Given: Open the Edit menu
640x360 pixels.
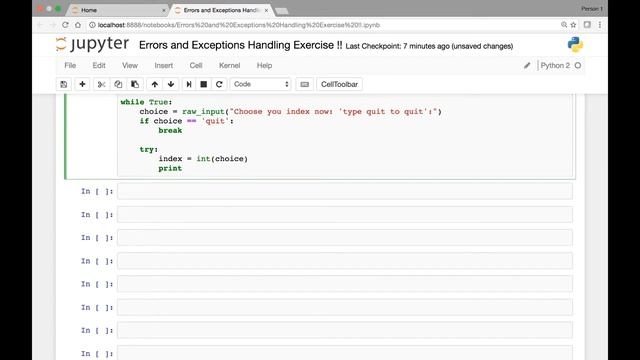Looking at the screenshot, I should pos(99,65).
